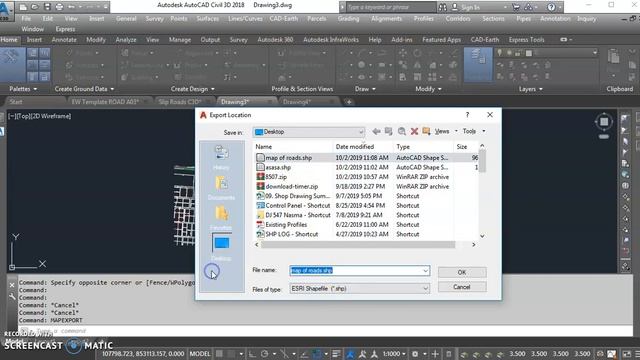The height and width of the screenshot is (360, 640).
Task: Click the binoculars search icon in title bar
Action: (x=442, y=7)
